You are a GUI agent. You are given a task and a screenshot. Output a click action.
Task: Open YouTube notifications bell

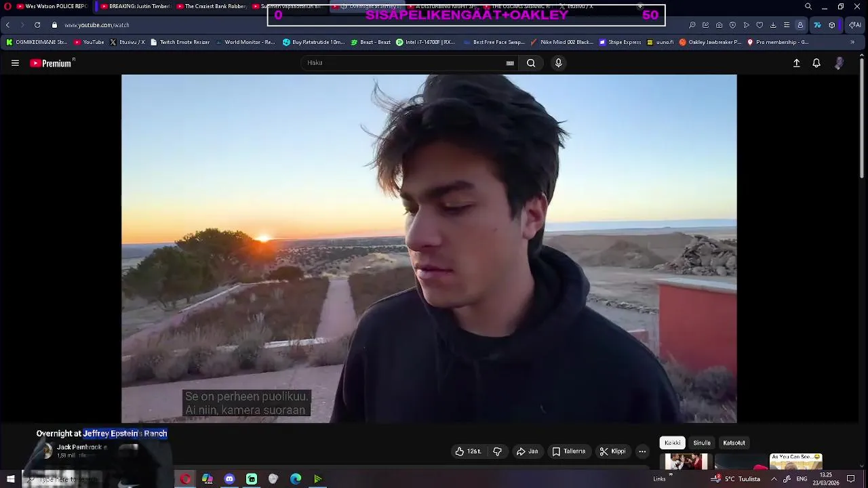[816, 63]
